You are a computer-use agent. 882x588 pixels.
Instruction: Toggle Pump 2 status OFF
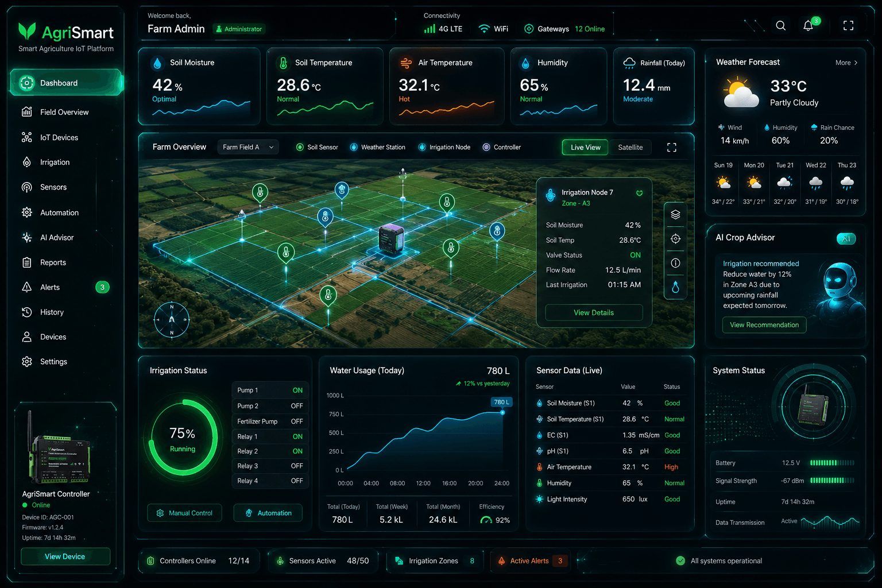click(297, 406)
